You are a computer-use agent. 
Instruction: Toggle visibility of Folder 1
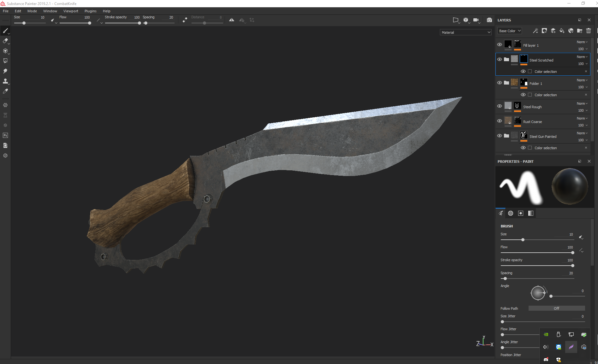(500, 83)
